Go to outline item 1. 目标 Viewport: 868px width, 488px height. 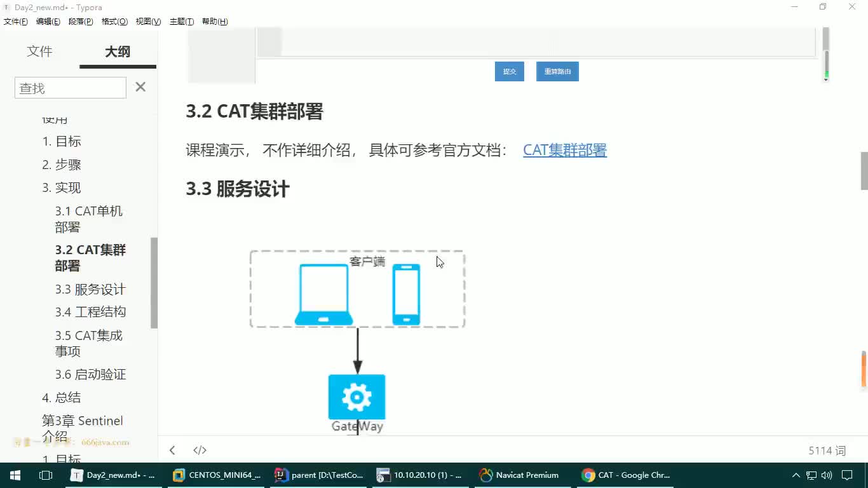(62, 141)
